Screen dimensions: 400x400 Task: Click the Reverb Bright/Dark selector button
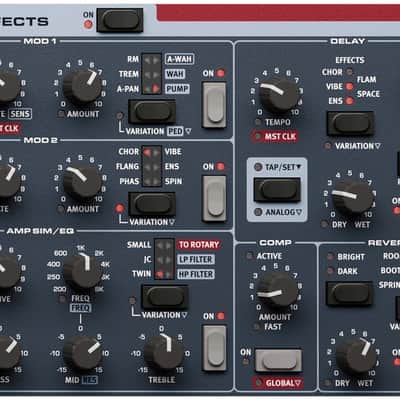(x=349, y=294)
